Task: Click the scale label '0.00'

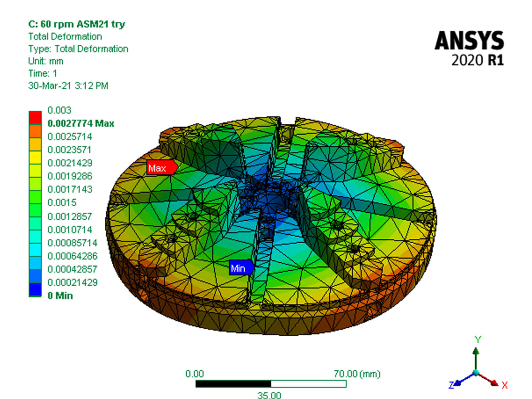Action: click(194, 374)
